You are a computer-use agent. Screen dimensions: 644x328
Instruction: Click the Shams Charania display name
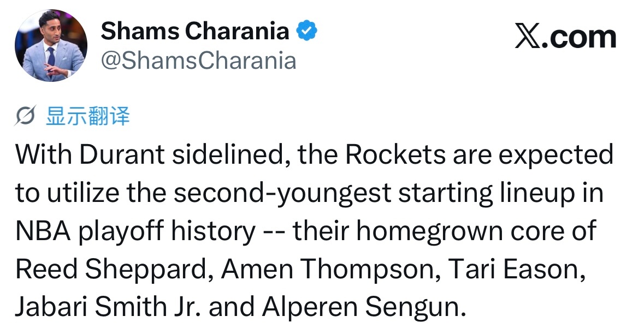pos(194,31)
